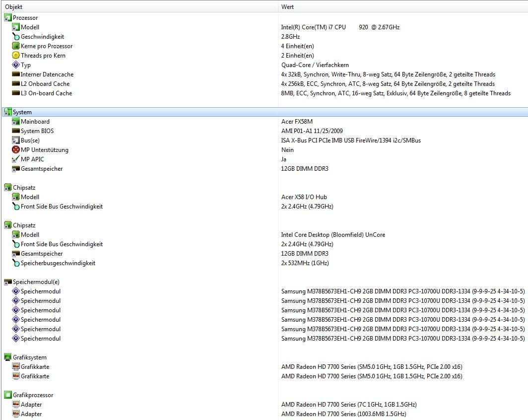This screenshot has height=420, width=528.
Task: Click the Modell icon in the Bloomfield UnCore row
Action: point(16,235)
